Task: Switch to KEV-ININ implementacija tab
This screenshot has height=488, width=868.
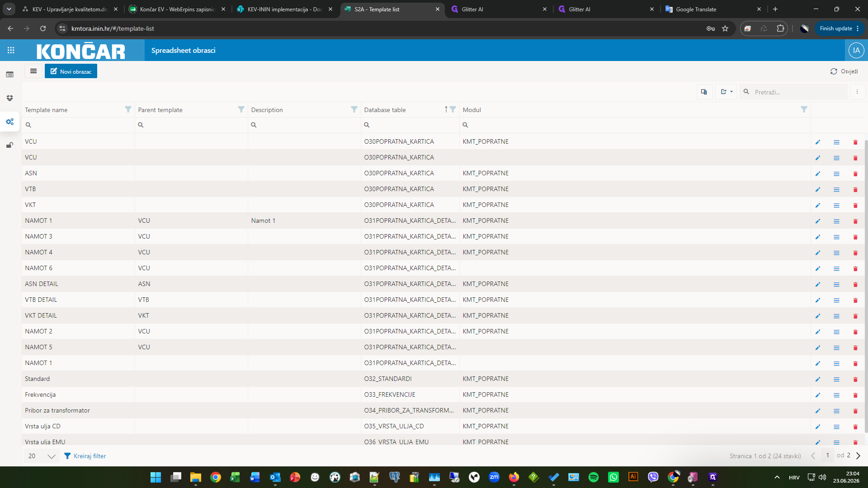Action: [x=286, y=9]
